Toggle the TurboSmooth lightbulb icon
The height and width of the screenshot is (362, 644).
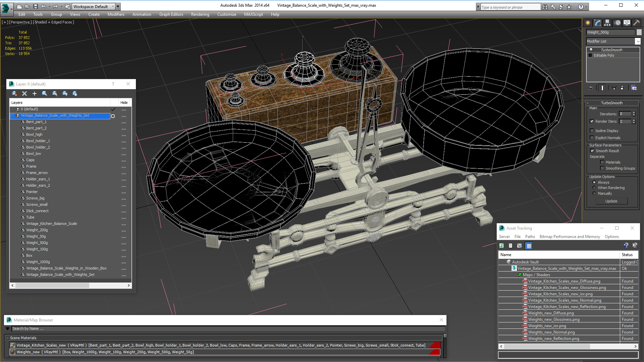coord(591,50)
